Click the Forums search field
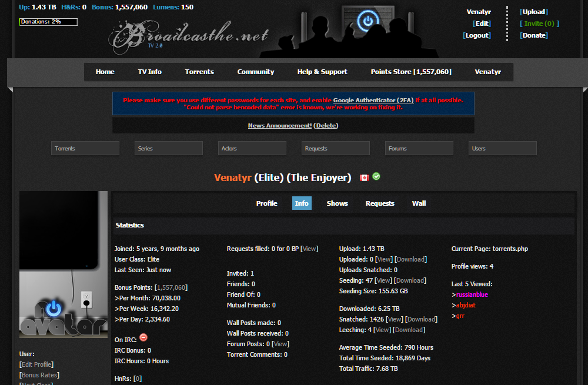Screen dimensions: 588x385 [419, 148]
